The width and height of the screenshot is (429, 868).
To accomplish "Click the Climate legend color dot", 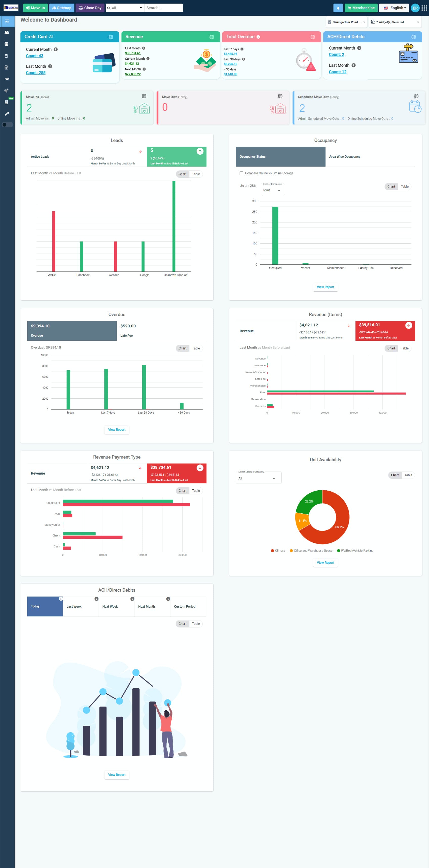I will pos(272,551).
